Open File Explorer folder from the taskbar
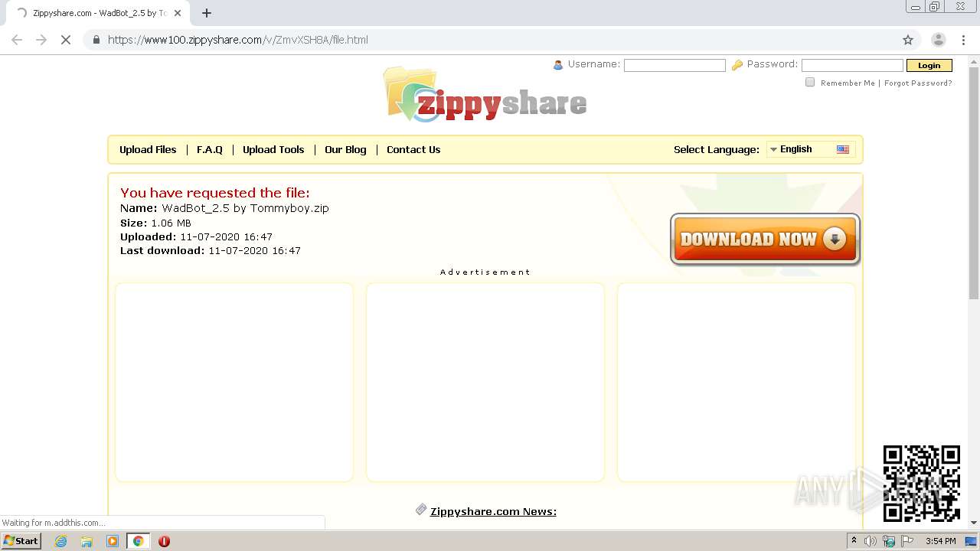Image resolution: width=980 pixels, height=551 pixels. (x=87, y=541)
